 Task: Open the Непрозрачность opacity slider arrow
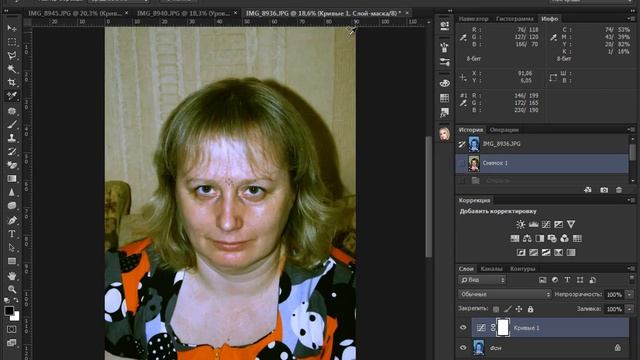pos(629,294)
